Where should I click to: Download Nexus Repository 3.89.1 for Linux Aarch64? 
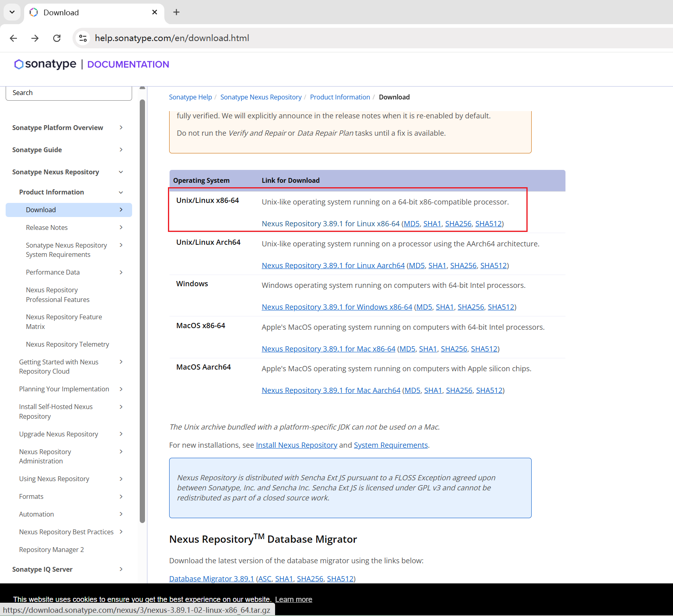click(333, 266)
